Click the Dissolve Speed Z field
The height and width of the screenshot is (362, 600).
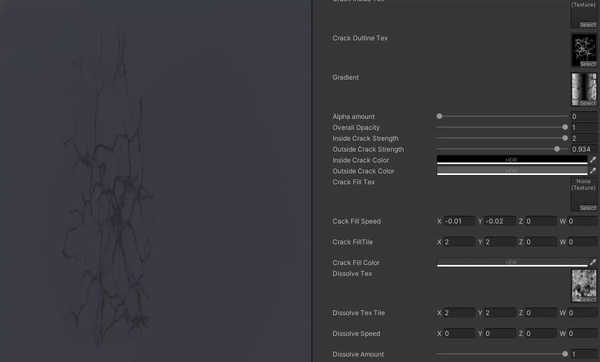click(x=541, y=333)
